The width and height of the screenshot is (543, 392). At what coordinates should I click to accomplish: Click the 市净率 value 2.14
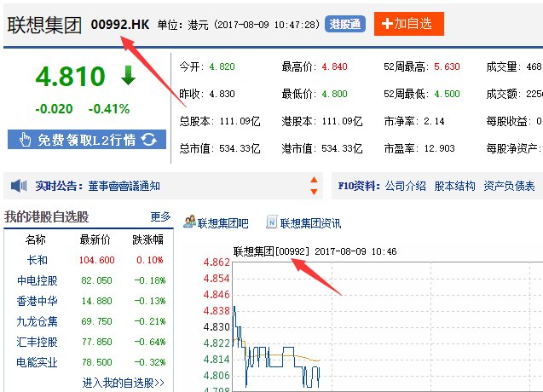coord(434,121)
